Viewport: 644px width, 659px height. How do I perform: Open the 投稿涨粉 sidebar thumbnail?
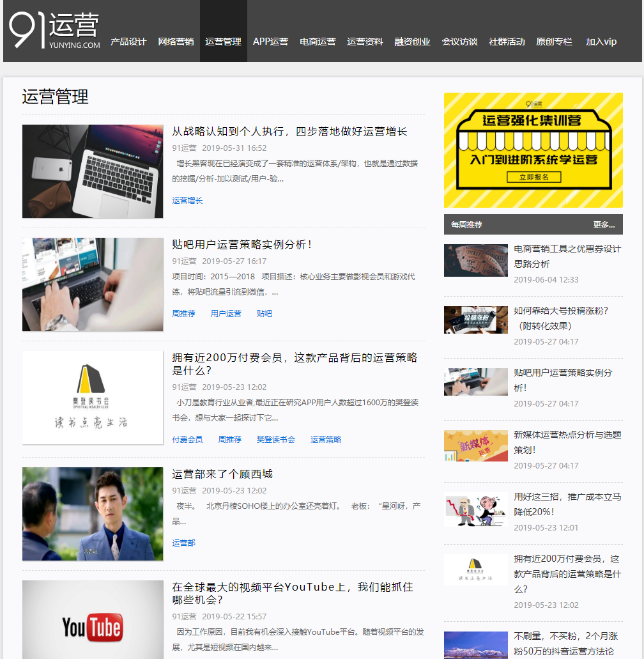coord(475,320)
